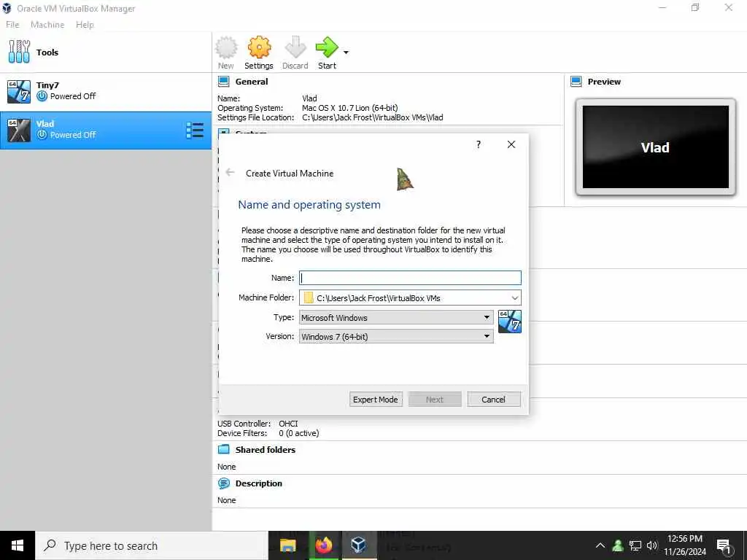The height and width of the screenshot is (560, 747).
Task: Click the taskbar search box
Action: point(152,545)
